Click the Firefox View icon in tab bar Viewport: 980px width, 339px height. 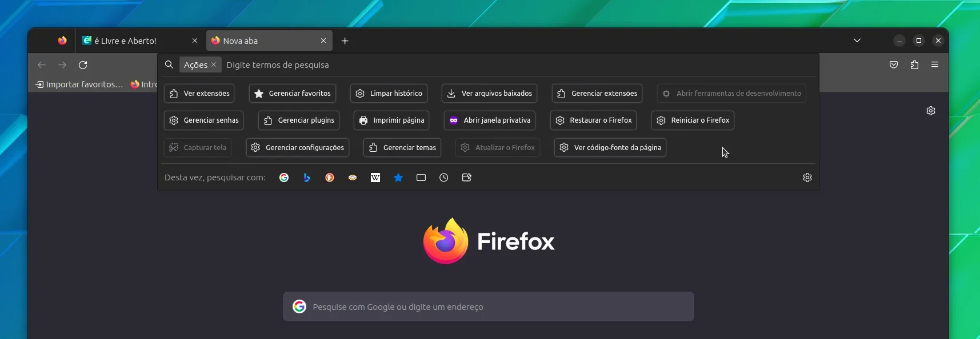pos(62,41)
